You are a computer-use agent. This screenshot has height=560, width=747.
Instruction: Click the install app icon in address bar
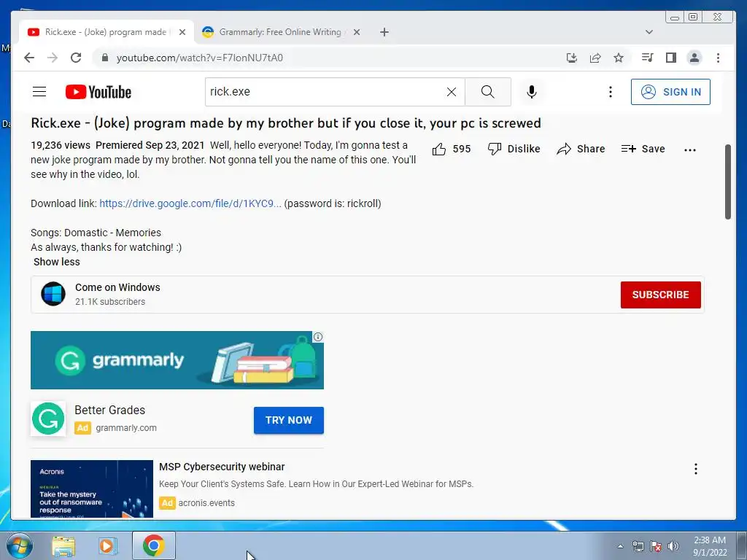pos(572,58)
